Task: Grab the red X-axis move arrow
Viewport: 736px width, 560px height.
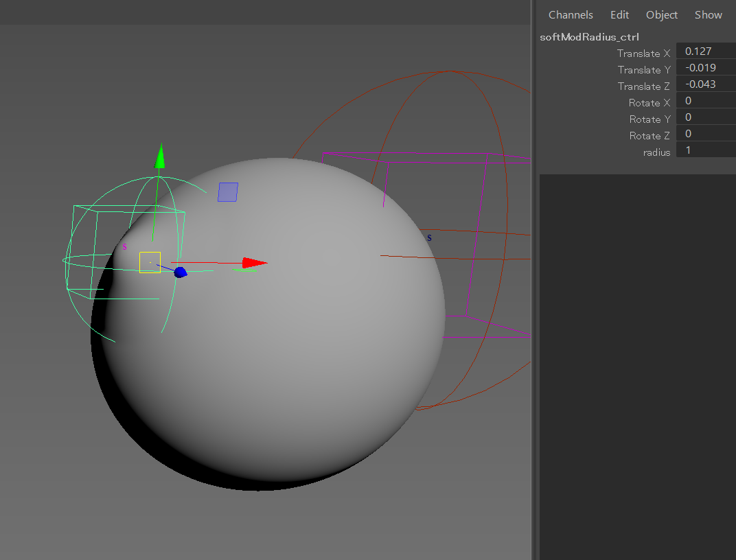Action: (255, 263)
